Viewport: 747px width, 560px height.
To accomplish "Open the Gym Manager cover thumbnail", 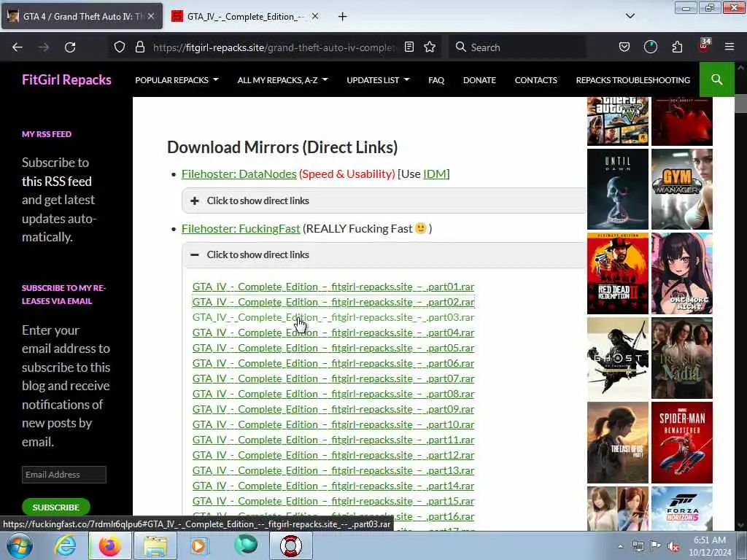I will click(x=682, y=189).
